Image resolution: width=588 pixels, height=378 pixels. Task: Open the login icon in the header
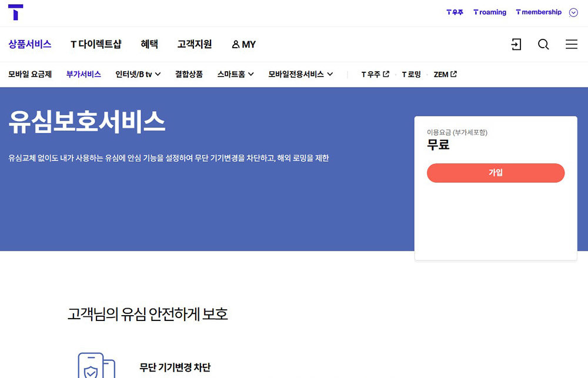[516, 45]
